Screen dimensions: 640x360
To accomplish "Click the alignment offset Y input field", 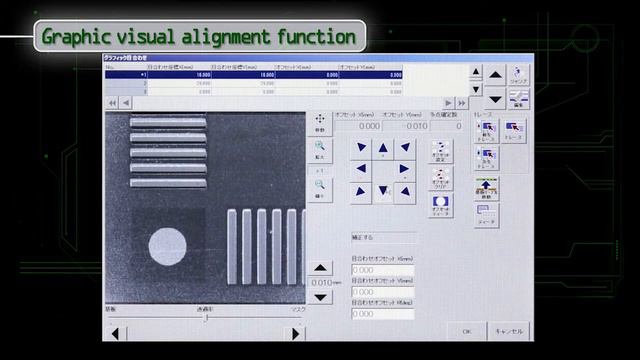I will pos(383,292).
